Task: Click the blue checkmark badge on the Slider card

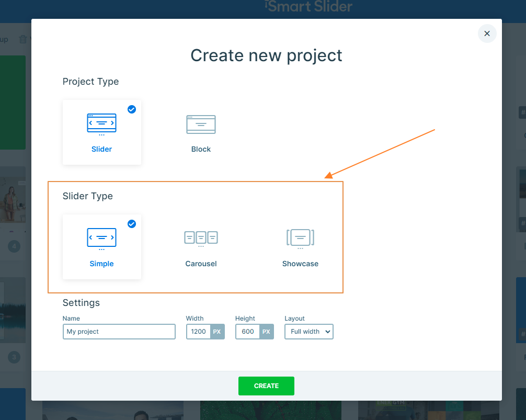Action: tap(131, 109)
